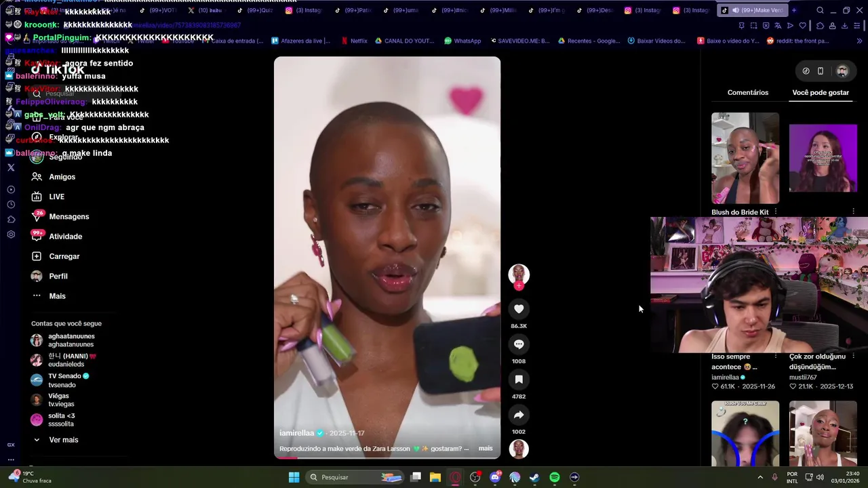Open the 'Baixar Vídeos do...' bookmark
The width and height of the screenshot is (868, 488).
(656, 41)
